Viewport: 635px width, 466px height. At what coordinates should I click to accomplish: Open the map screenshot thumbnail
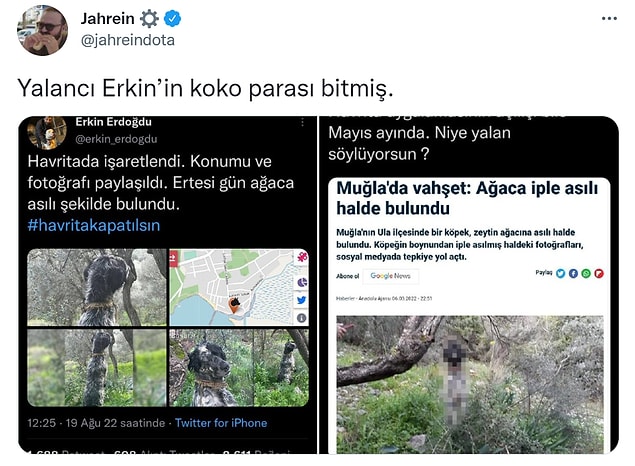pyautogui.click(x=239, y=287)
